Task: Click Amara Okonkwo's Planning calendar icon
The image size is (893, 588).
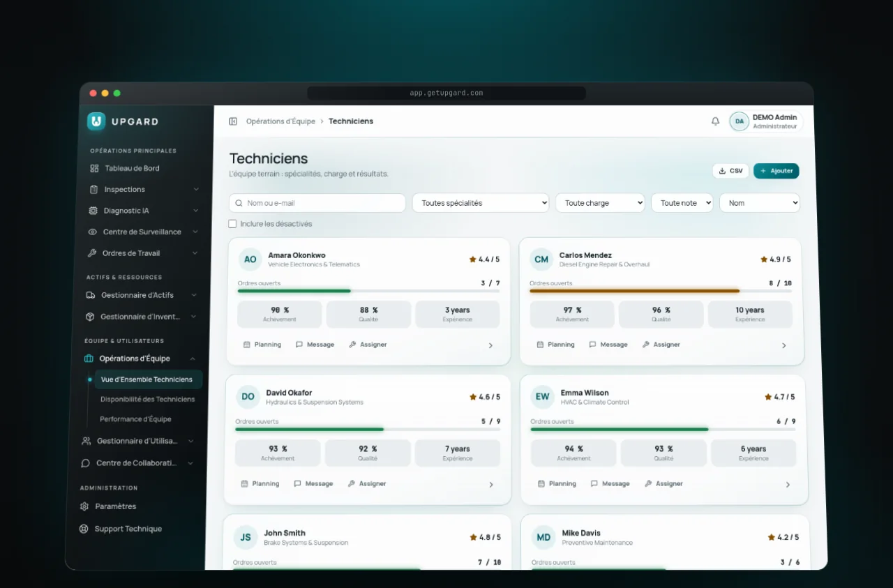Action: point(246,345)
